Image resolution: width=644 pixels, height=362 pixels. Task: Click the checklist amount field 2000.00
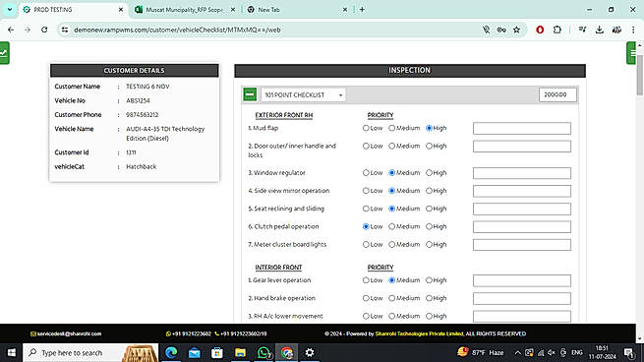click(557, 94)
